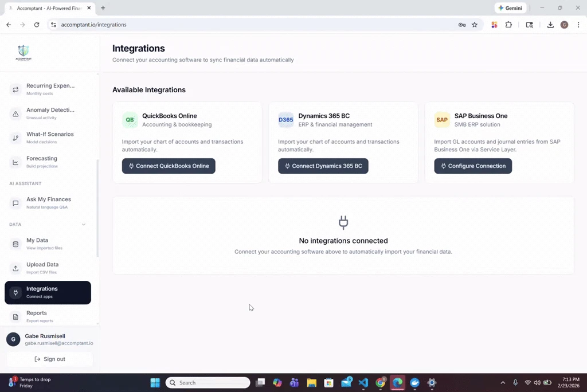Viewport: 587px width, 392px height.
Task: Bookmark this page with the star icon
Action: (x=475, y=25)
